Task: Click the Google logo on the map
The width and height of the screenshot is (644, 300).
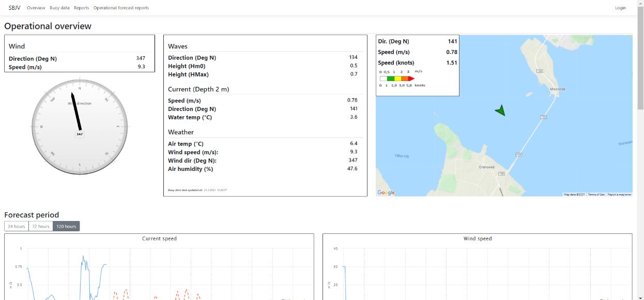Action: tap(386, 193)
